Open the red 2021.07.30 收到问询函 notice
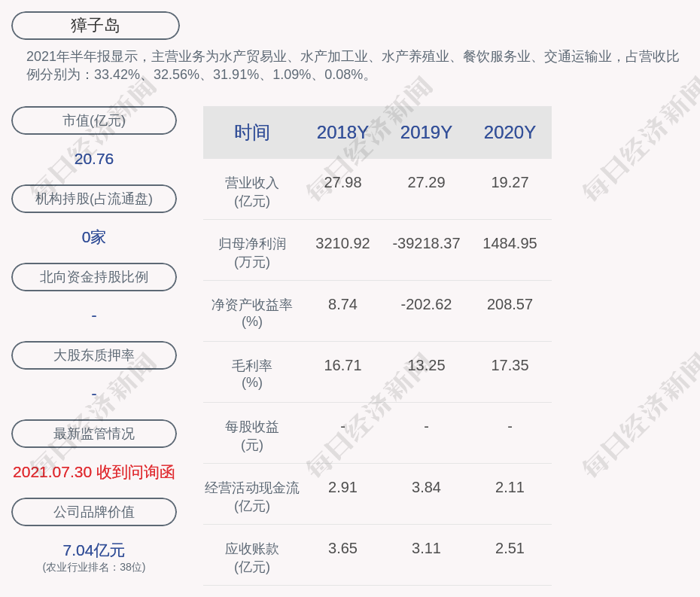The image size is (700, 597). click(94, 472)
